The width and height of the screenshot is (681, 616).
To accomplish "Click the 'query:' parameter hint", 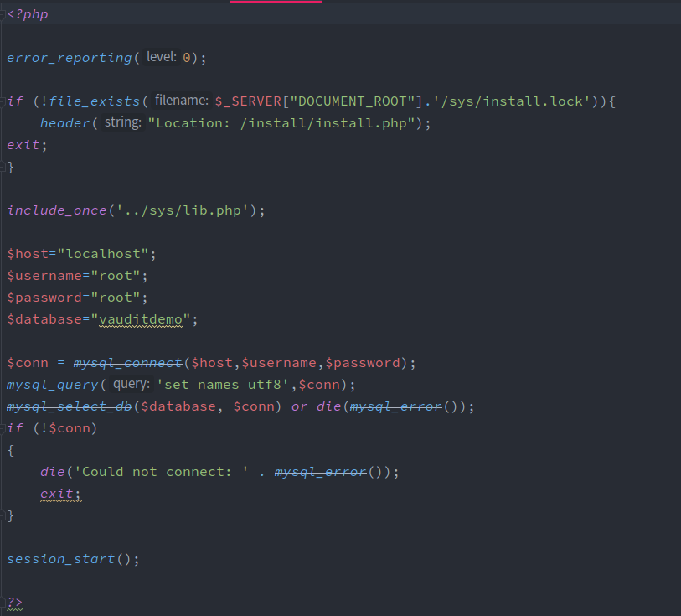I will click(x=131, y=384).
